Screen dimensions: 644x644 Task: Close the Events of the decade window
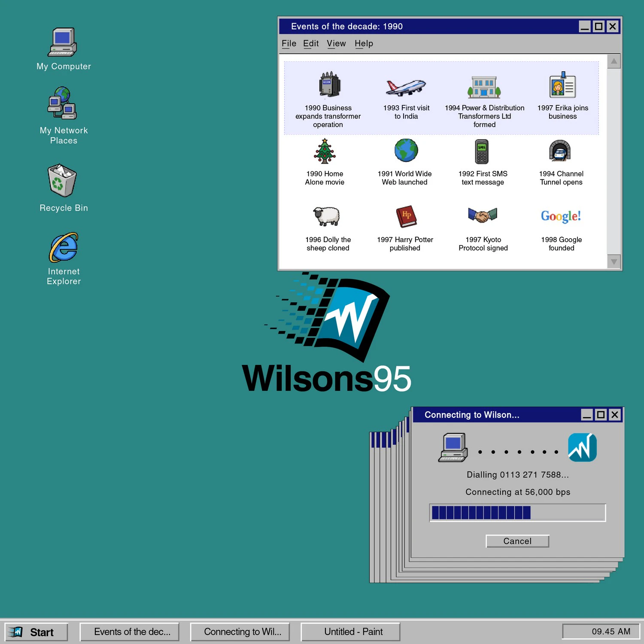[613, 27]
